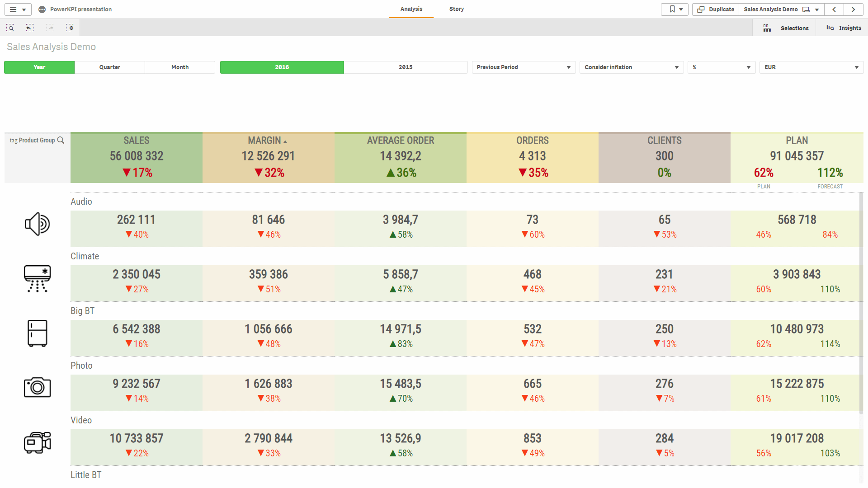Search in Product Group field
Screen dimensions: 868x488
click(x=61, y=141)
